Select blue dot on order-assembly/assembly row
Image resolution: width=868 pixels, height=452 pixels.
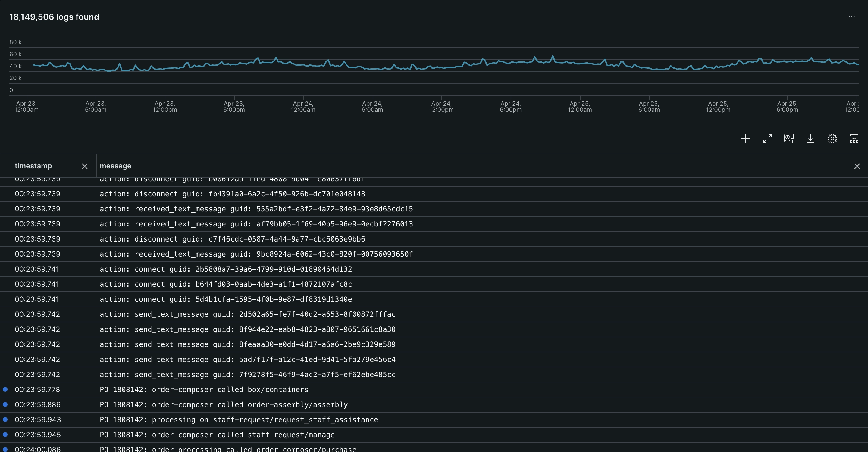5,404
